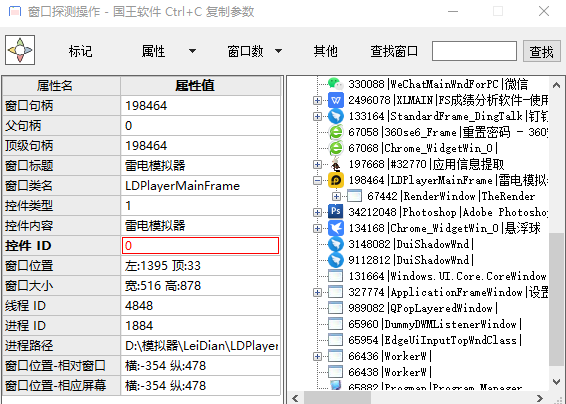
Task: Open the 其他 menu
Action: [x=326, y=51]
